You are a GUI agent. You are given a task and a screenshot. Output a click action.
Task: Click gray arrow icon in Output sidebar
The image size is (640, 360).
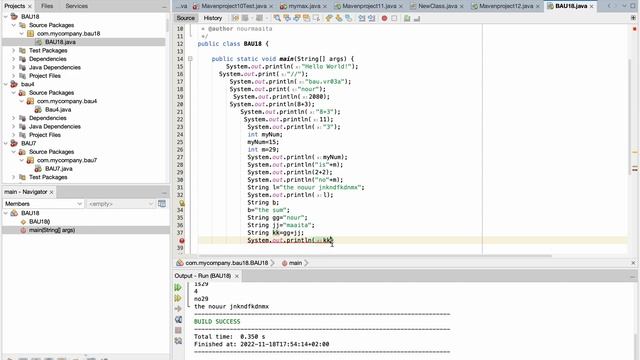(x=178, y=309)
